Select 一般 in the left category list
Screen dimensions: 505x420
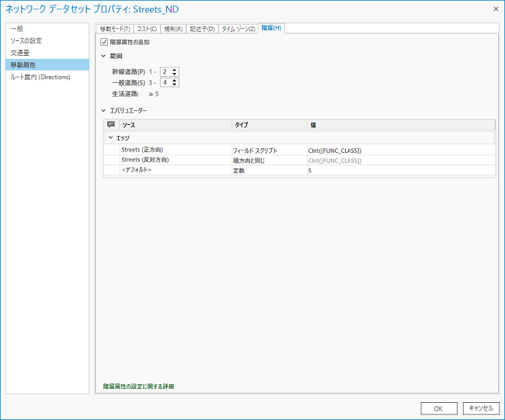[x=16, y=29]
